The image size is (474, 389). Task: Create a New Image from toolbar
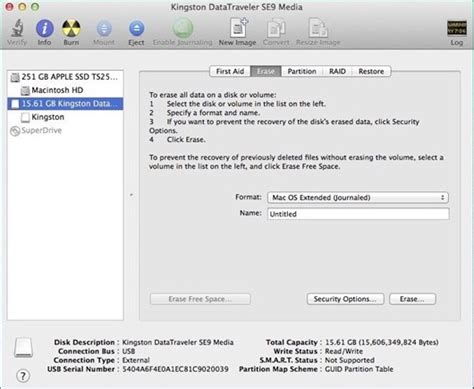[238, 28]
